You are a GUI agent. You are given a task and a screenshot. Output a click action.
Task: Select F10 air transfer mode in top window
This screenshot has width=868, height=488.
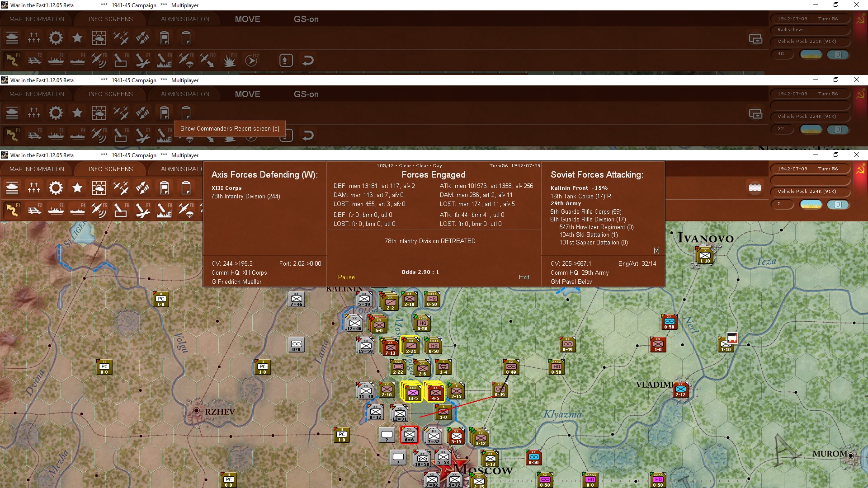208,60
